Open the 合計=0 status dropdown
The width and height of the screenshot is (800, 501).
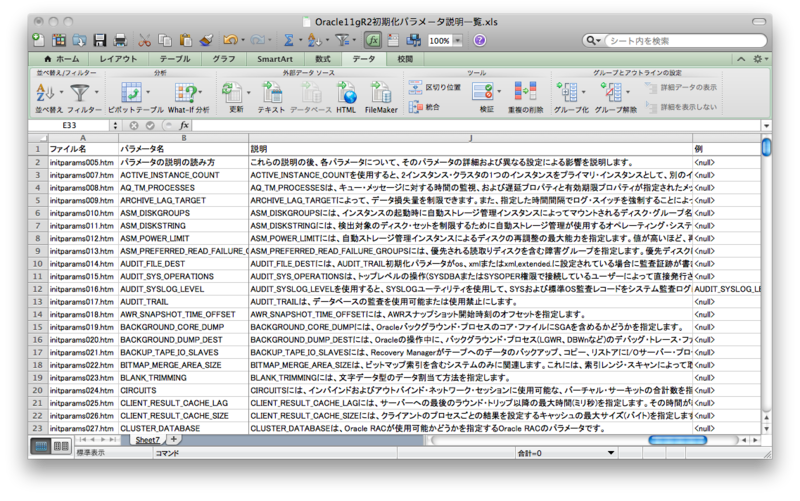(611, 453)
